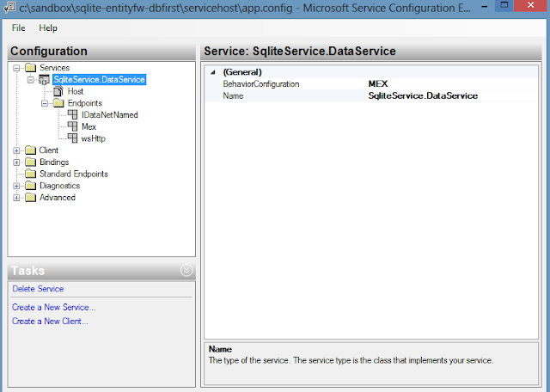Select the Bindings tree label
This screenshot has height=392, width=550.
54,162
